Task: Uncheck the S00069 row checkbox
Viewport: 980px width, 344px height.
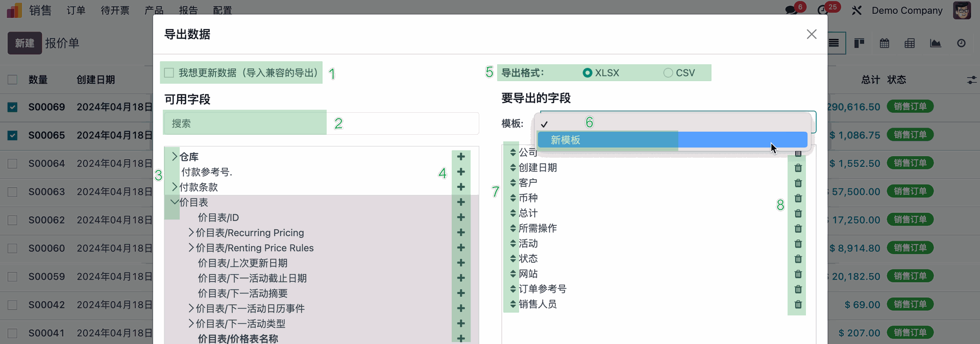Action: point(13,107)
